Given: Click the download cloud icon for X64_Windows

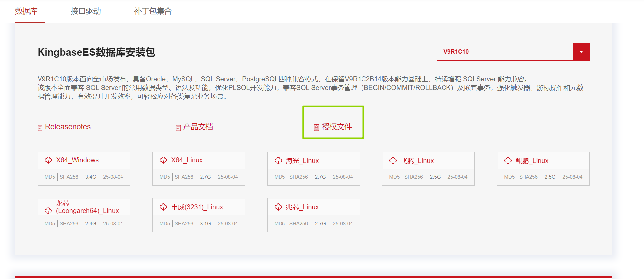Looking at the screenshot, I should (x=48, y=160).
